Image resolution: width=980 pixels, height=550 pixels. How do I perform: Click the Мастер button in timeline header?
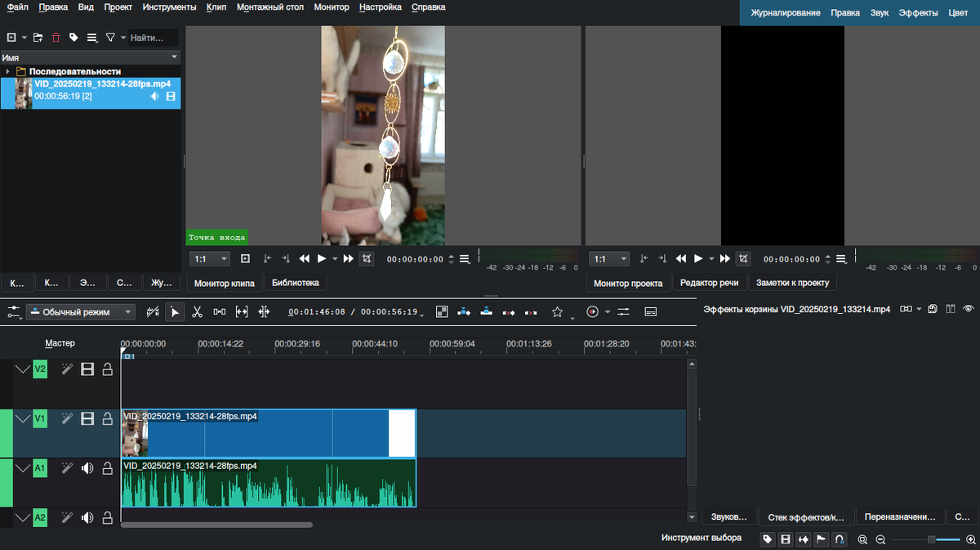pos(60,343)
